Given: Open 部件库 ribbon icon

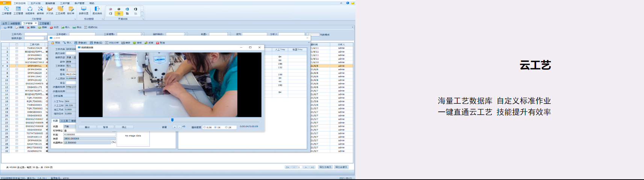Looking at the screenshot, I should (40, 9).
